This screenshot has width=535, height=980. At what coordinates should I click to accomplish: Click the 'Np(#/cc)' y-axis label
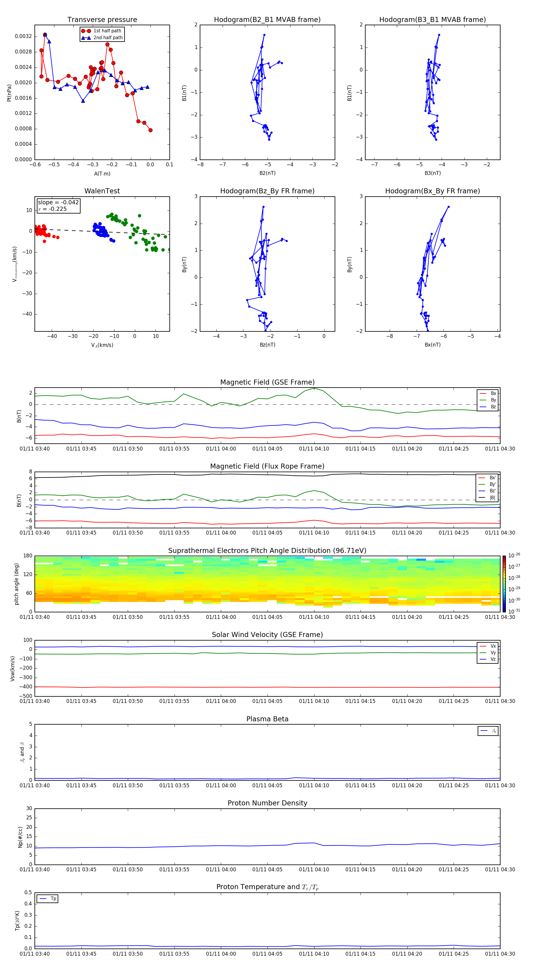[20, 837]
